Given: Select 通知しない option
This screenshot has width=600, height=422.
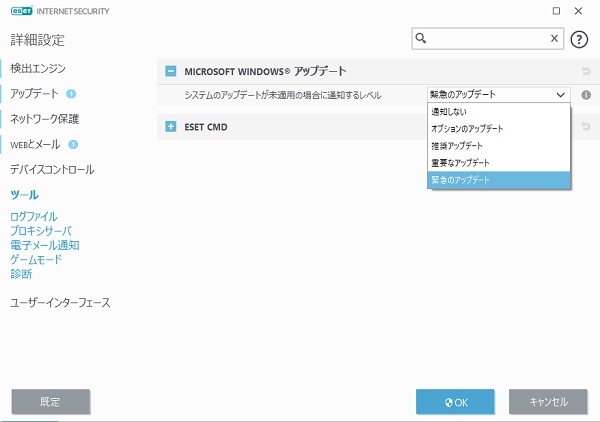Looking at the screenshot, I should (x=499, y=112).
